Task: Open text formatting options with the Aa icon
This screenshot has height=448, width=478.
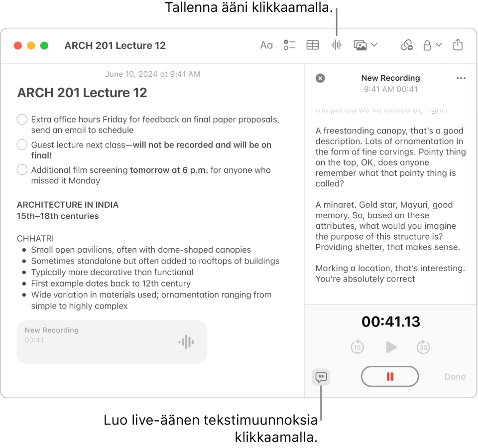Action: [x=266, y=45]
